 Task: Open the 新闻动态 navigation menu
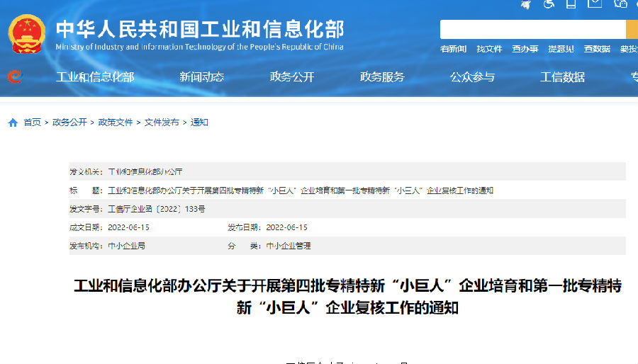[202, 77]
